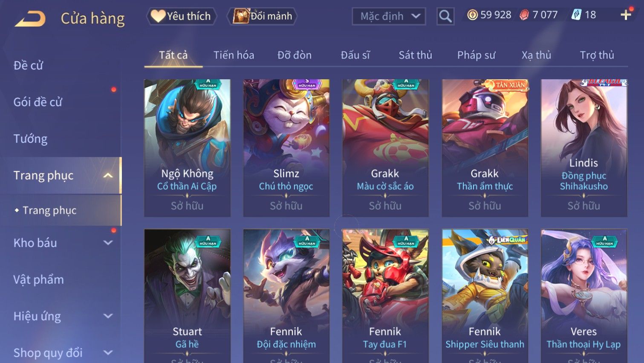
Task: Open Đổi mảnh shard exchange
Action: tap(263, 16)
